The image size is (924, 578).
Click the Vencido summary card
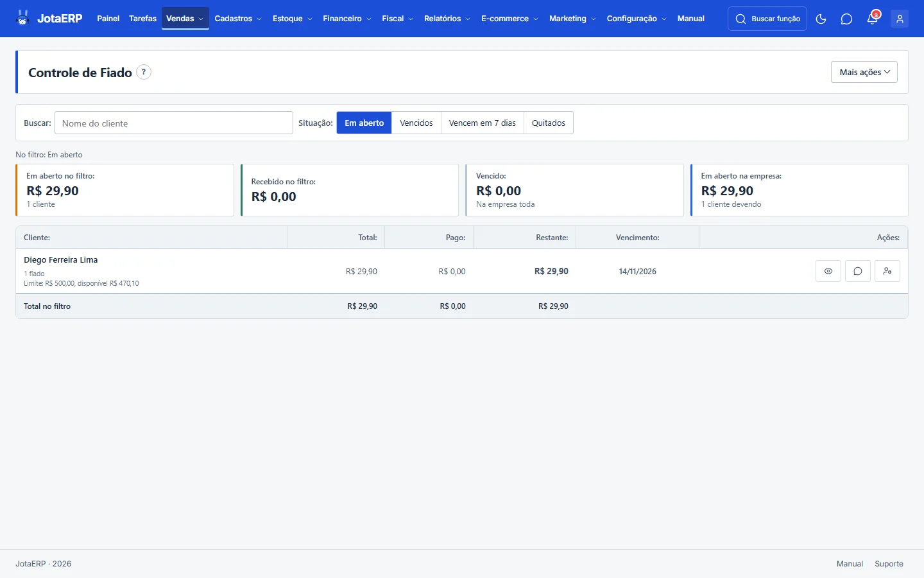pyautogui.click(x=574, y=190)
